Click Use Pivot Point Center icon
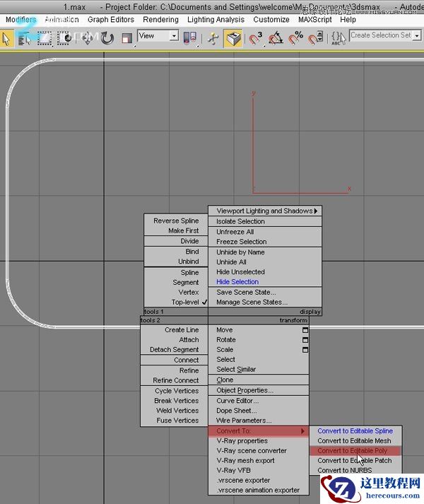 click(190, 38)
